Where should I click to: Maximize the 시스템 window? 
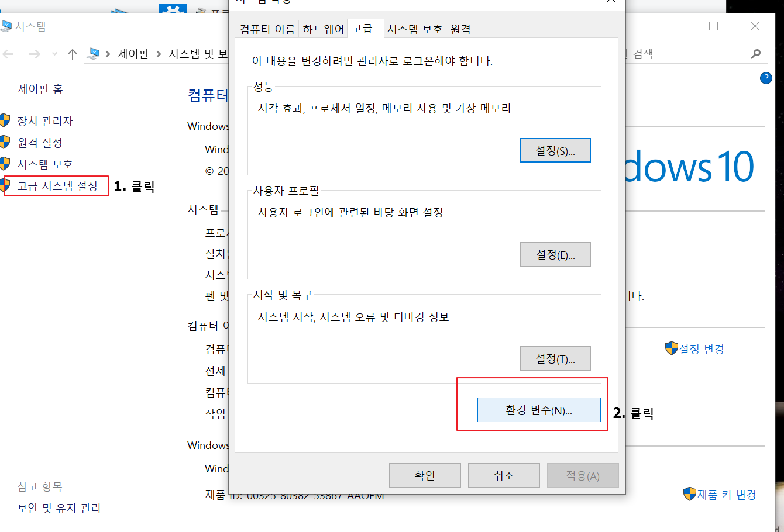713,26
